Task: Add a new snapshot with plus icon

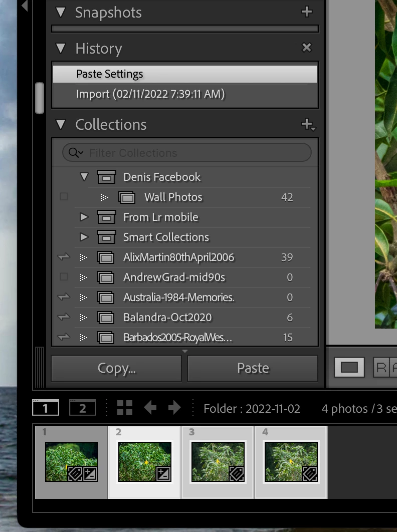Action: (306, 12)
